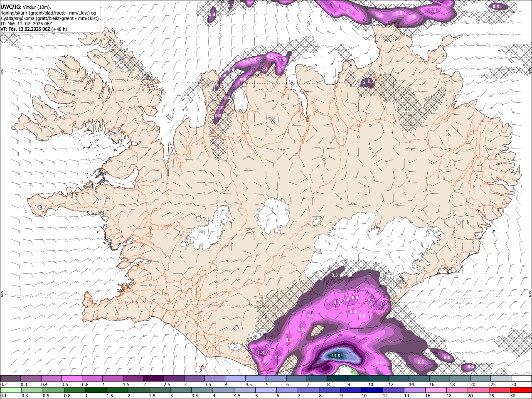The height and width of the screenshot is (399, 532).
Task: Click the 1.0 snowfall value label
Action: pos(347,299)
